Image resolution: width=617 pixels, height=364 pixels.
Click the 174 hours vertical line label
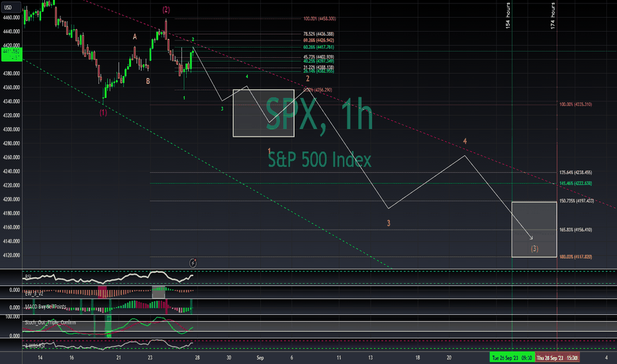click(x=553, y=15)
